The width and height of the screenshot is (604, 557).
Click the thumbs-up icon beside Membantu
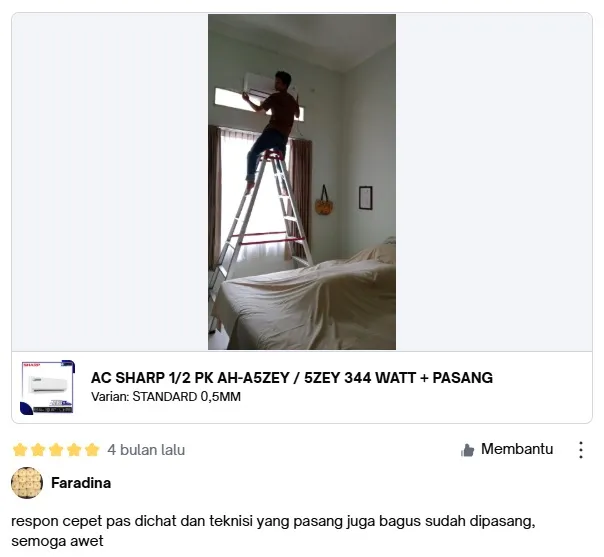coord(467,450)
